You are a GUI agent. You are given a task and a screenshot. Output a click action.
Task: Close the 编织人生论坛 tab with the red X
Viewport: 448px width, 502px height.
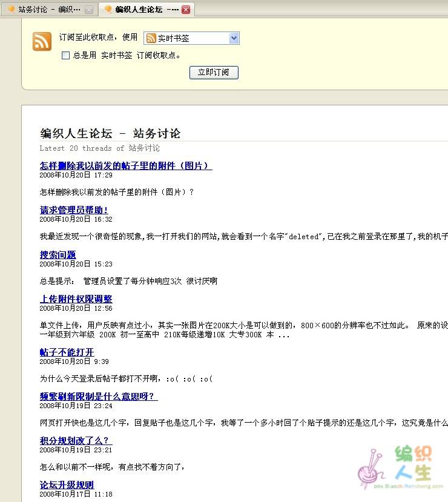[186, 10]
